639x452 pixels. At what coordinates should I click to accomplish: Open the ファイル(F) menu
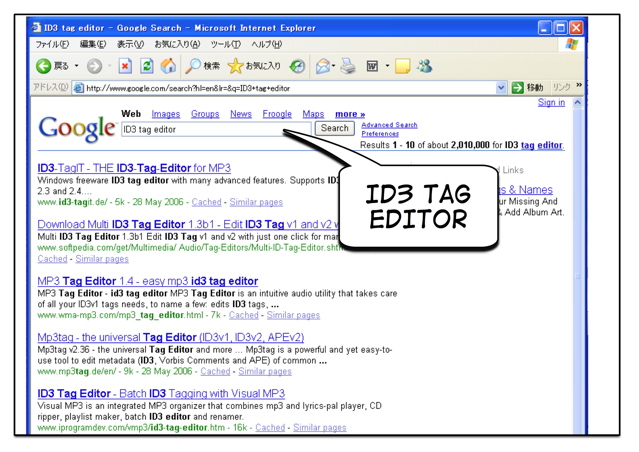(52, 44)
